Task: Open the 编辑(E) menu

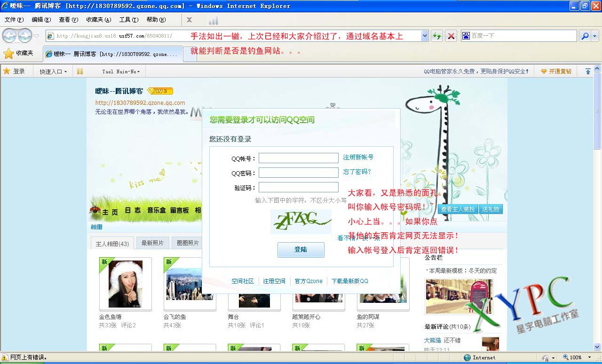Action: click(41, 20)
